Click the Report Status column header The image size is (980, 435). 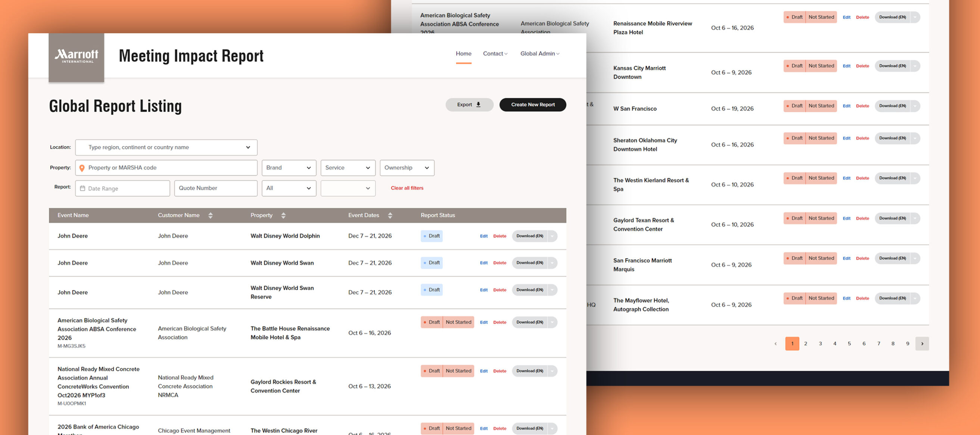coord(438,215)
